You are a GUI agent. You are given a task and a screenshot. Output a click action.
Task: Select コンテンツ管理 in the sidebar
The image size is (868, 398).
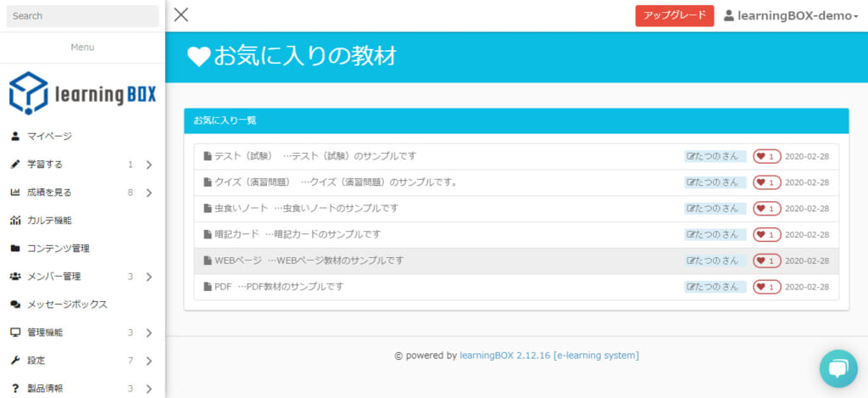[58, 249]
